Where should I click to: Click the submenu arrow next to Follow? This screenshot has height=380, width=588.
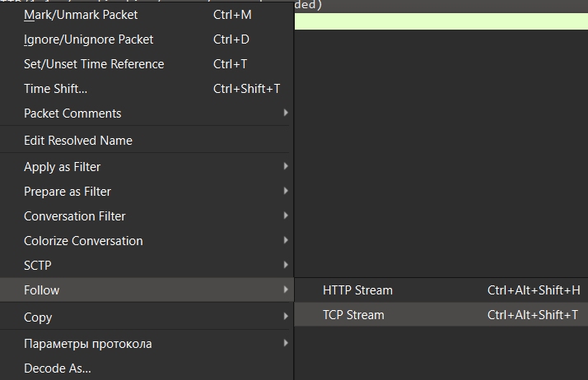tap(286, 290)
